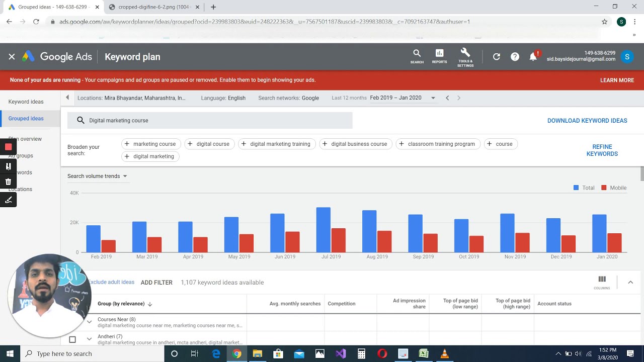The width and height of the screenshot is (644, 362).
Task: Bookmark this page with star icon
Action: point(604,22)
